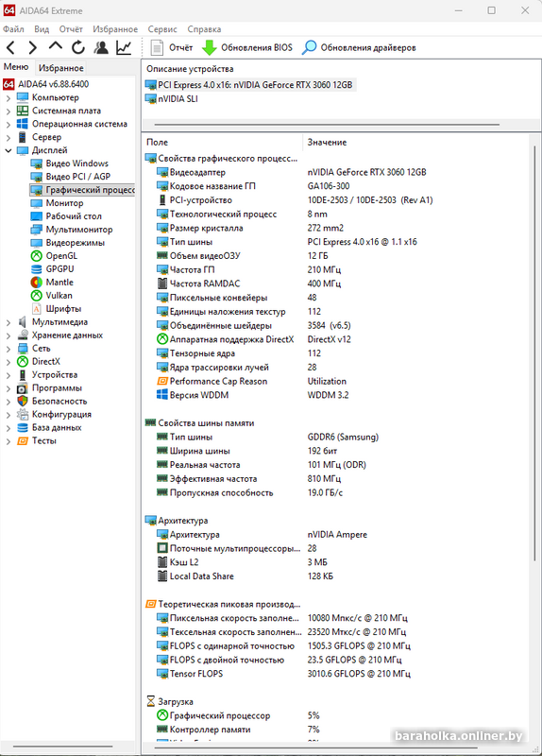
Task: Expand the Компьютер tree node
Action: coord(8,98)
